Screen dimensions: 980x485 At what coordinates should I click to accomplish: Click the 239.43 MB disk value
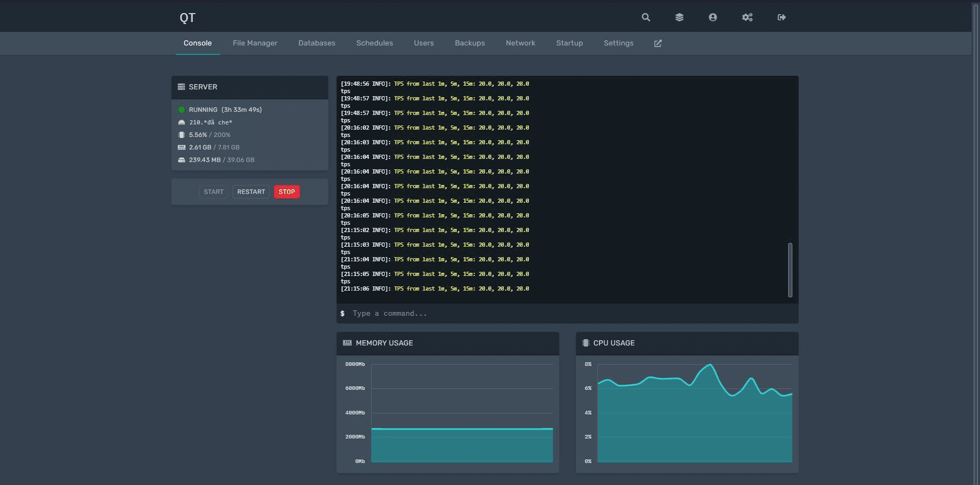tap(205, 160)
